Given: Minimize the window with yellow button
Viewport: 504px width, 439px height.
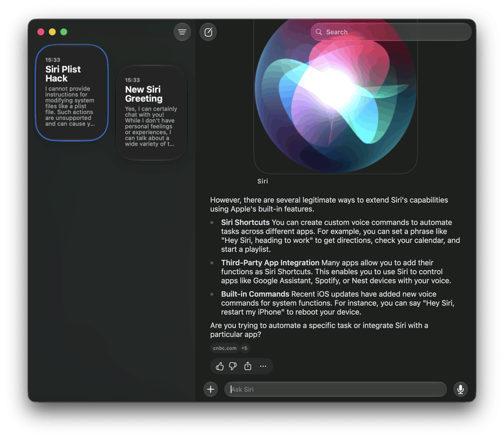Looking at the screenshot, I should click(52, 32).
